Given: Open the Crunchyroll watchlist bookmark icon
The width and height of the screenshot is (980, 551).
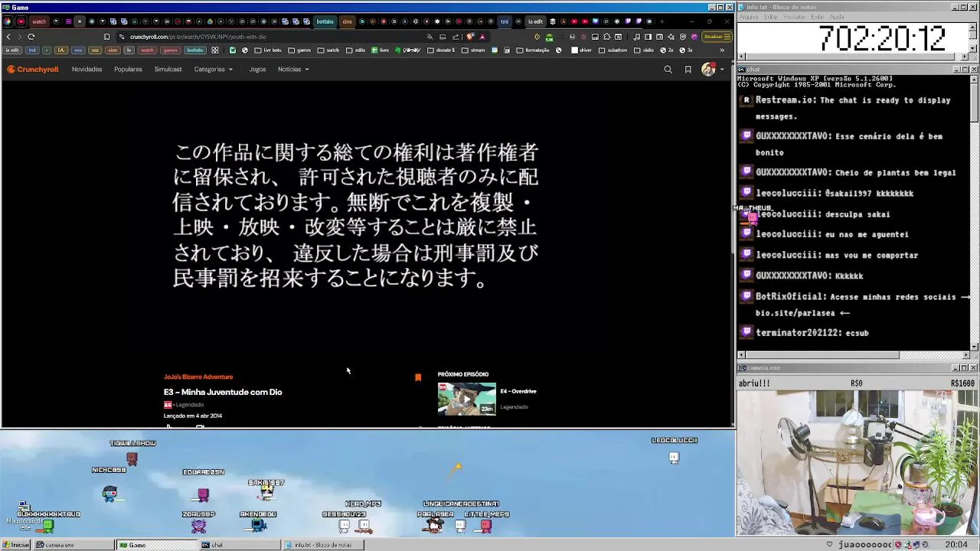Looking at the screenshot, I should [688, 70].
